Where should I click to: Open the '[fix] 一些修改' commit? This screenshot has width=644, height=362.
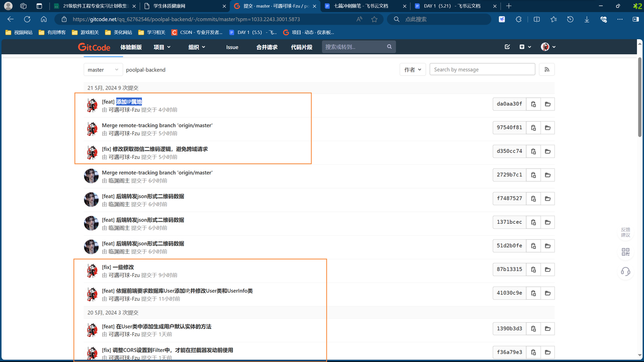[x=118, y=267]
